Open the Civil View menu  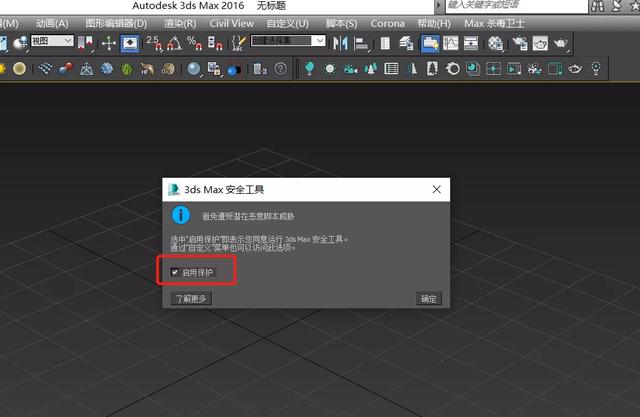[231, 24]
